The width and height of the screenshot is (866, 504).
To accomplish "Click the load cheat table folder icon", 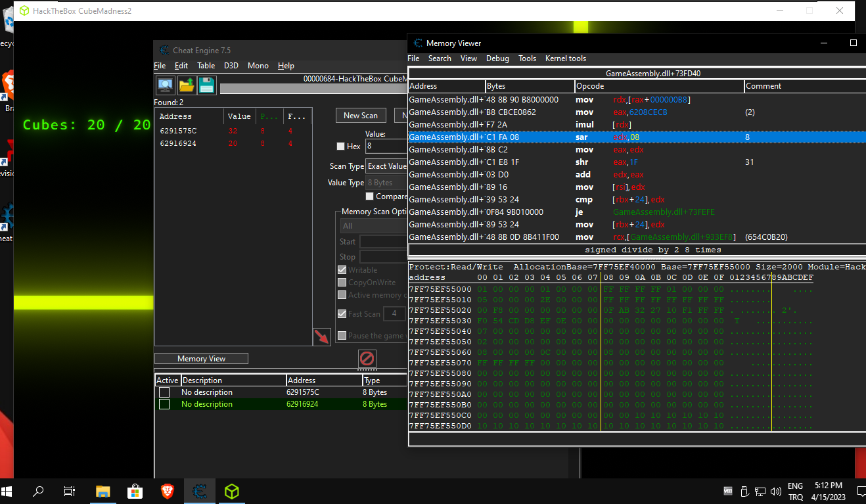I will (187, 85).
